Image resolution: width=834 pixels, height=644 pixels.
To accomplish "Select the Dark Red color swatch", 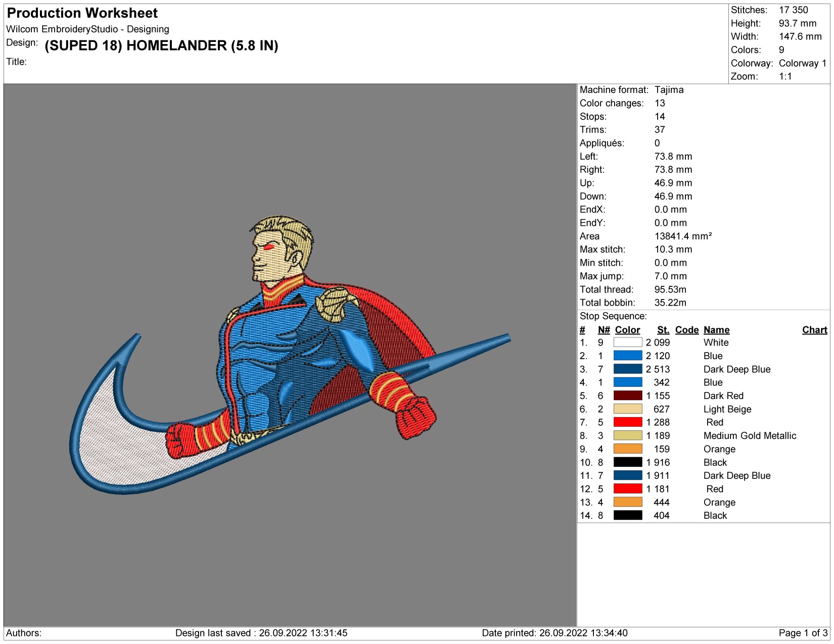I will (628, 395).
